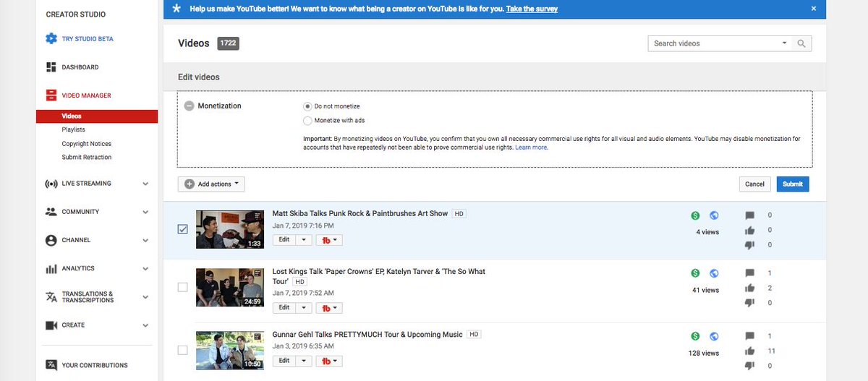The image size is (868, 381).
Task: Click the Creator Studio heading
Action: [75, 14]
